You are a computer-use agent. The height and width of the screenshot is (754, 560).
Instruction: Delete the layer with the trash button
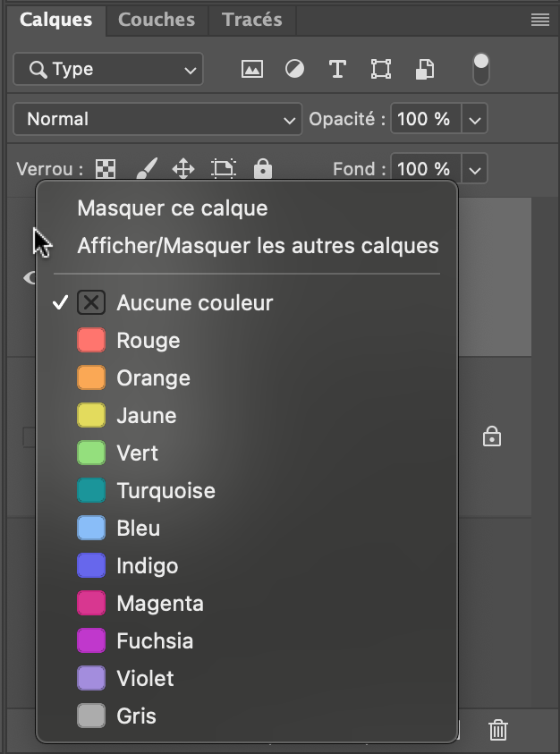(x=497, y=731)
